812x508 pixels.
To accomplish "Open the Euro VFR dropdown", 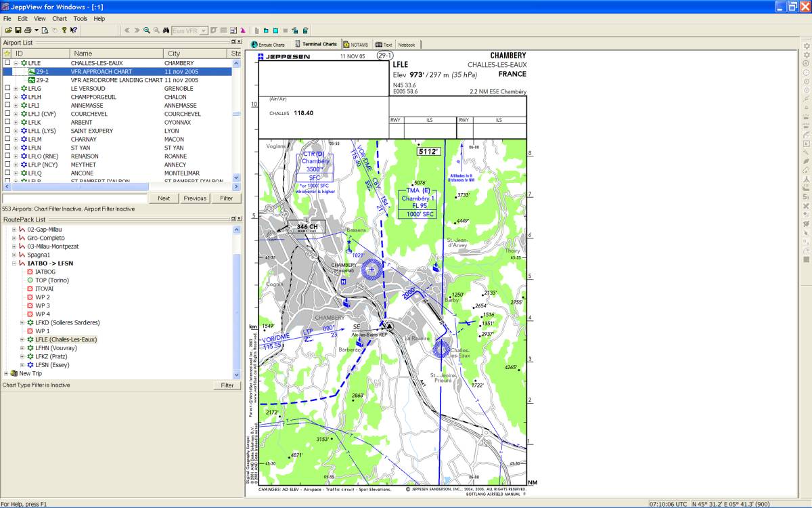I will pyautogui.click(x=203, y=30).
